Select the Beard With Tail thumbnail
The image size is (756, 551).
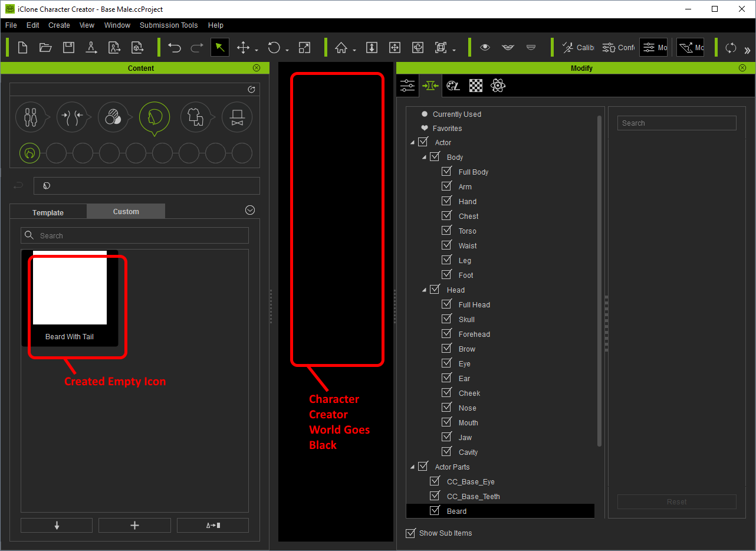[x=70, y=290]
